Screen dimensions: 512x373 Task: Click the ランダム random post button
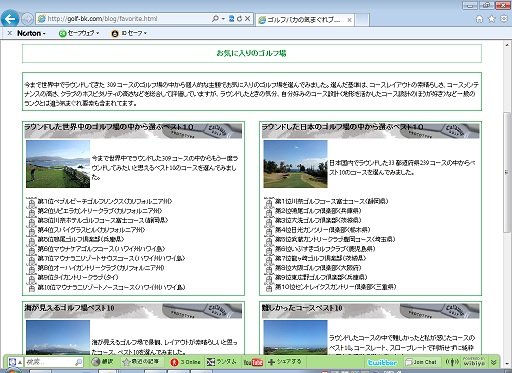click(x=221, y=362)
